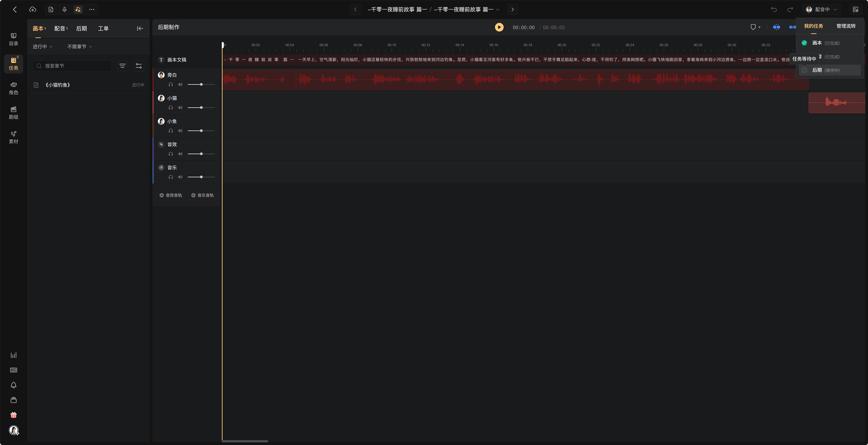Undo the last action
868x445 pixels.
[x=774, y=9]
